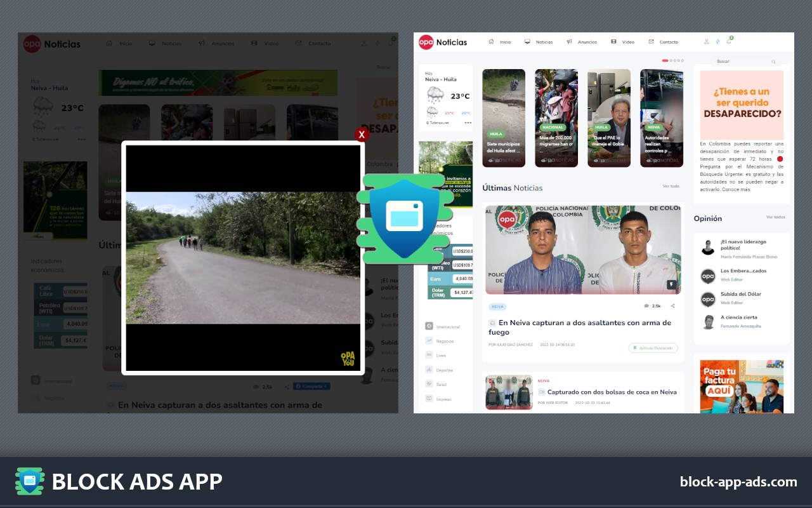Viewport: 812px width, 508px height.
Task: Click the Contacto envelope icon on clean page
Action: tap(651, 42)
